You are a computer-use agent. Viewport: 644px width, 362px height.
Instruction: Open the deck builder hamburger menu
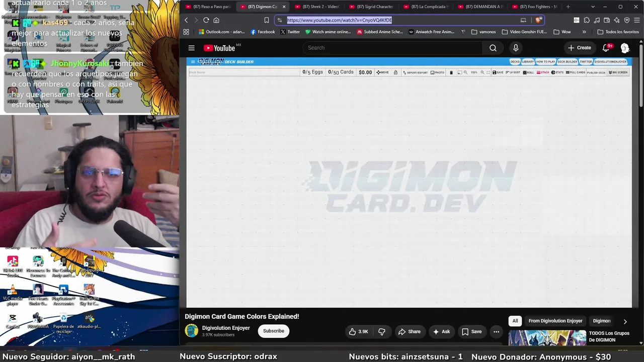tap(193, 62)
